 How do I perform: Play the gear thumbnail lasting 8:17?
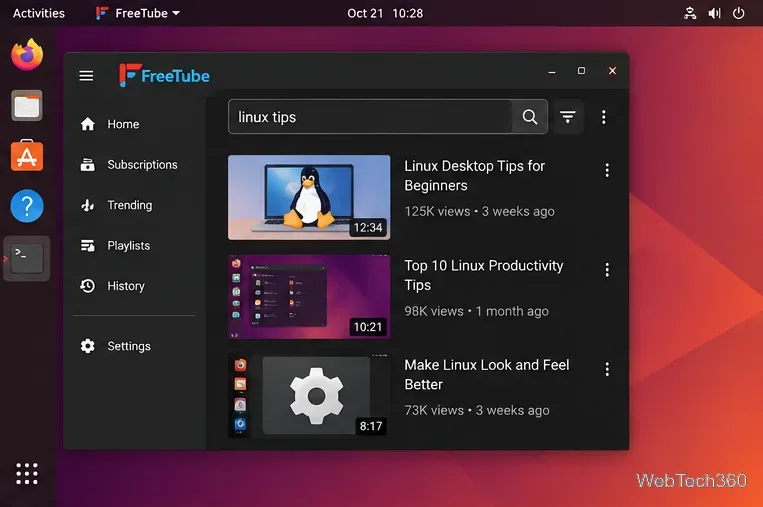pos(309,396)
